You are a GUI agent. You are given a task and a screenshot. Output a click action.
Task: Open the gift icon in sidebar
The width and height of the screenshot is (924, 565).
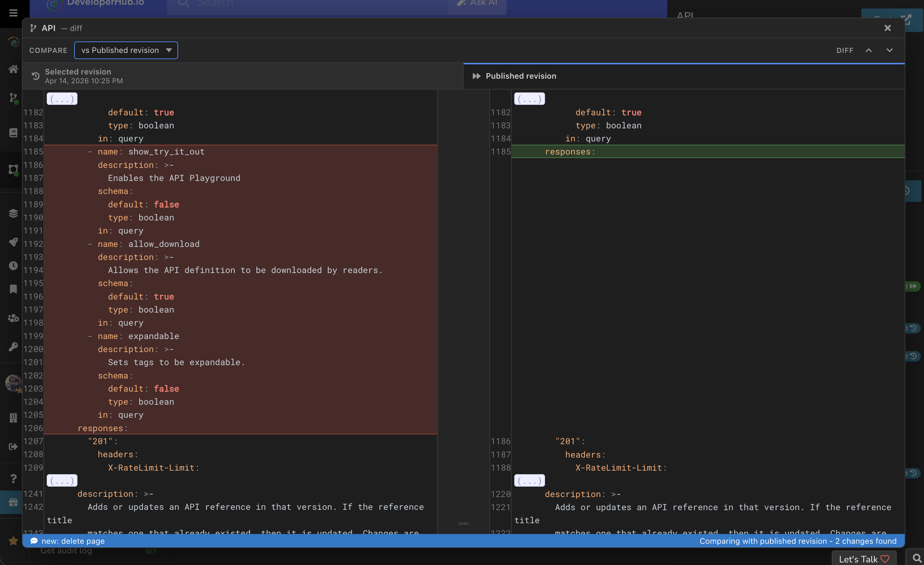[x=13, y=502]
